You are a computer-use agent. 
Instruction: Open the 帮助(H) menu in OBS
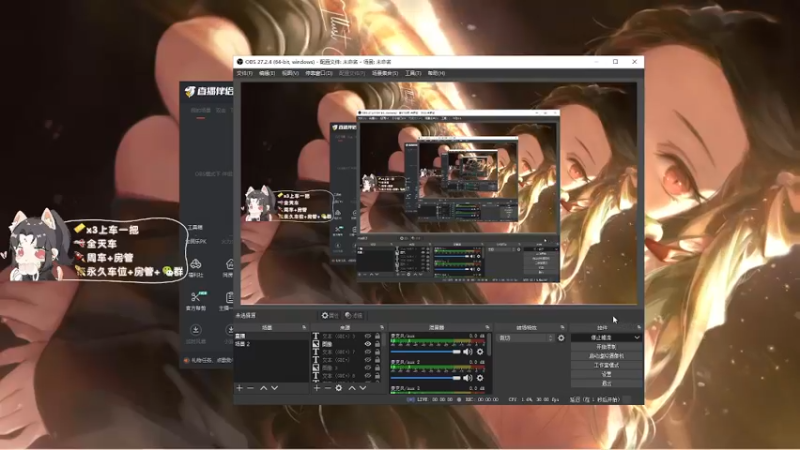[x=436, y=73]
